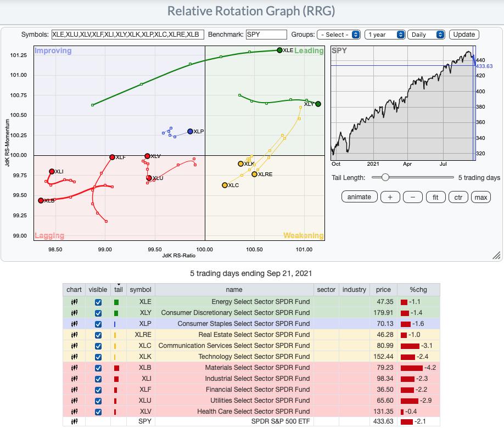The width and height of the screenshot is (504, 428).
Task: Click the XLY point on the graph
Action: point(318,104)
